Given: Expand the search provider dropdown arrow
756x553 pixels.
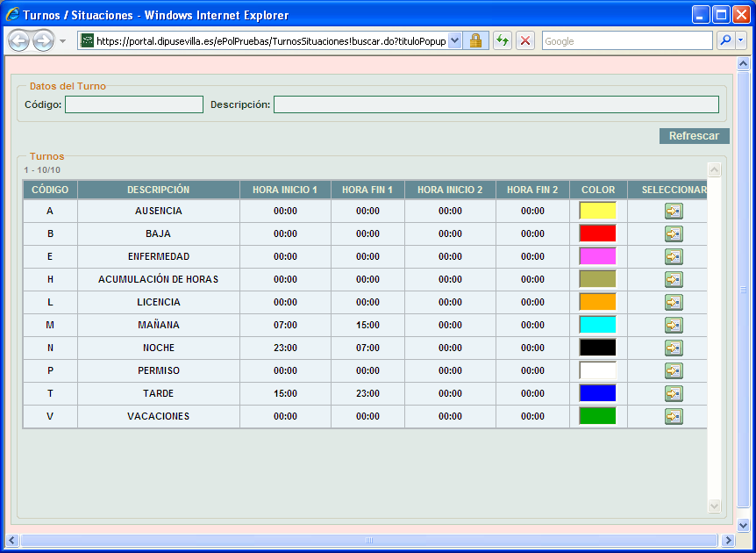Looking at the screenshot, I should [740, 41].
